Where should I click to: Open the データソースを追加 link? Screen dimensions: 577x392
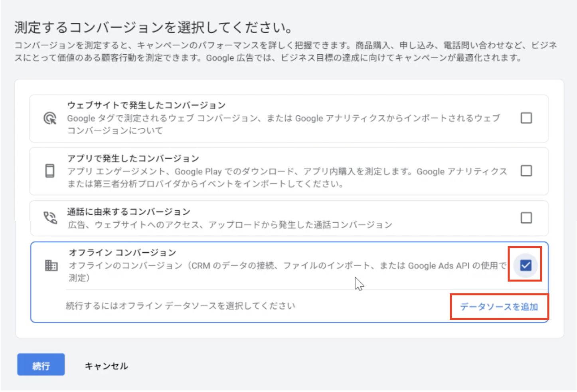499,307
